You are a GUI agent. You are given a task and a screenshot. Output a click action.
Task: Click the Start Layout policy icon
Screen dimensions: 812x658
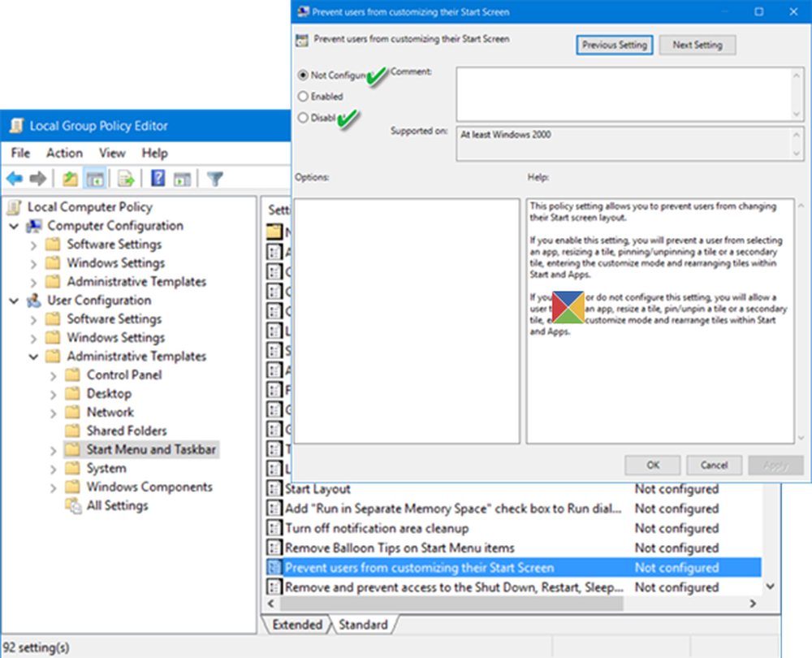(x=274, y=488)
